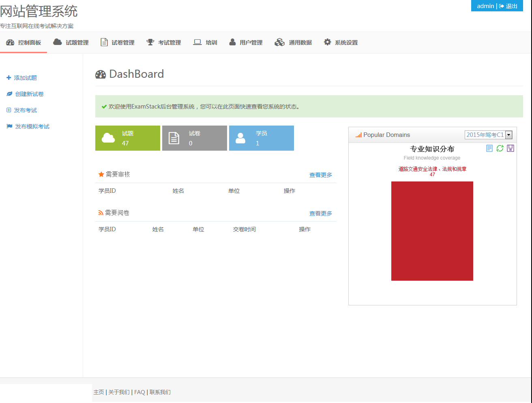Click the plus-square icon beside 发布考试
The height and width of the screenshot is (403, 532).
(9, 110)
